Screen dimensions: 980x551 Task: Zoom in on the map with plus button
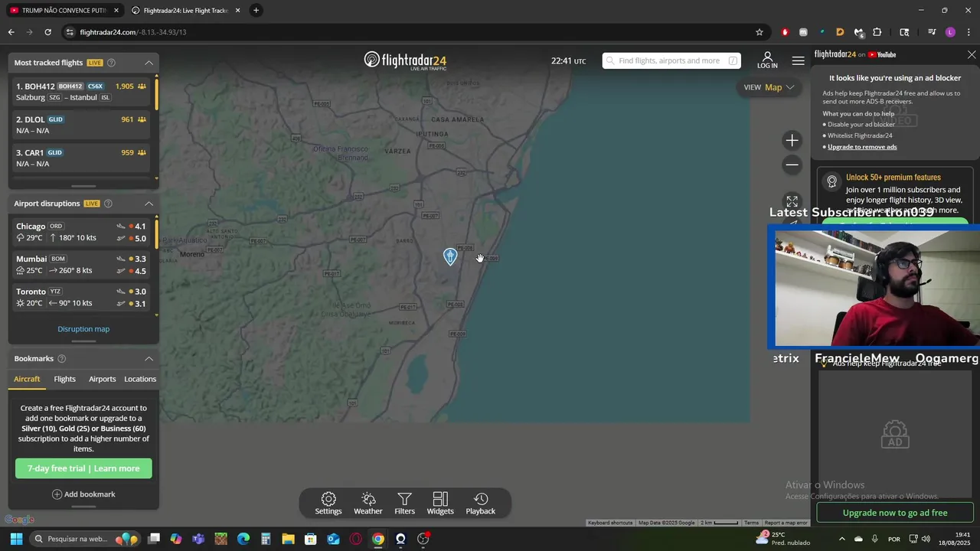point(792,140)
